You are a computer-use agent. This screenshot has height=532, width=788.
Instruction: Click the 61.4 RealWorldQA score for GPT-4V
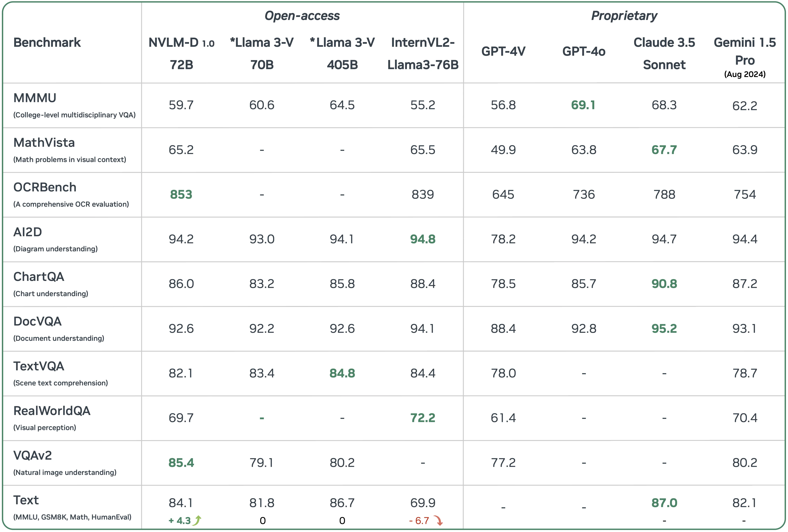click(x=503, y=418)
